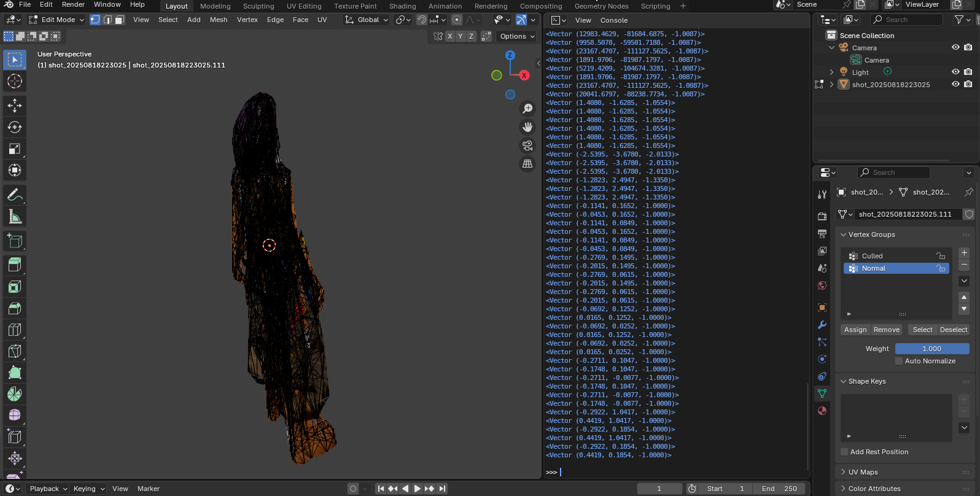Hide Camera collection with eye icon
This screenshot has width=980, height=496.
[x=955, y=47]
